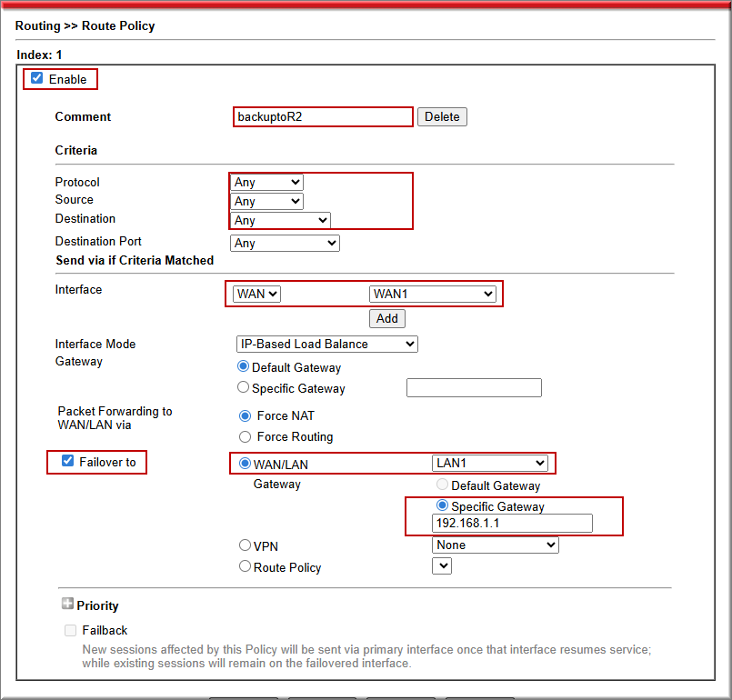Click the 192.168.1.1 gateway field

pyautogui.click(x=512, y=523)
